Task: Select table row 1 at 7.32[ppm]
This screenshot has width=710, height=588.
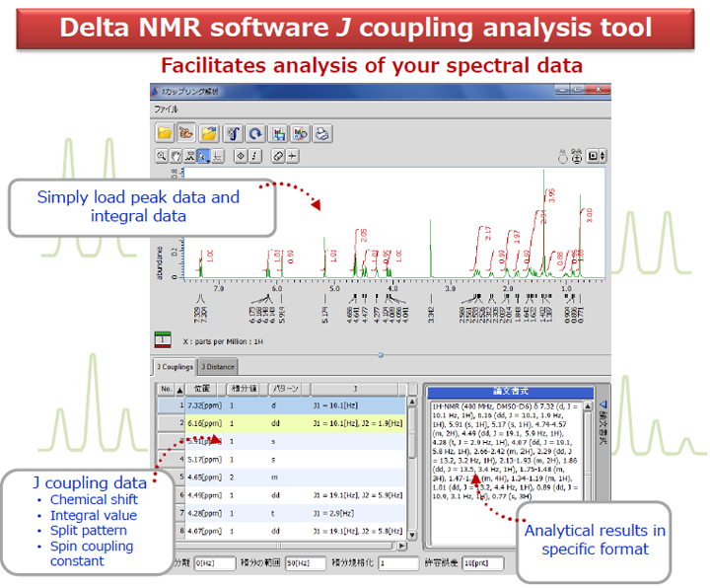Action: (281, 405)
